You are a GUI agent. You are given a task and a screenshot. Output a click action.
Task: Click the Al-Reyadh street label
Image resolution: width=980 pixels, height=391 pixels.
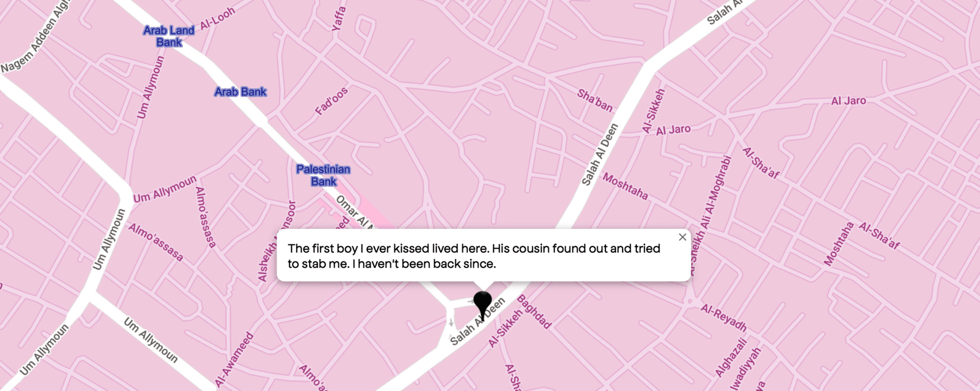pyautogui.click(x=724, y=318)
